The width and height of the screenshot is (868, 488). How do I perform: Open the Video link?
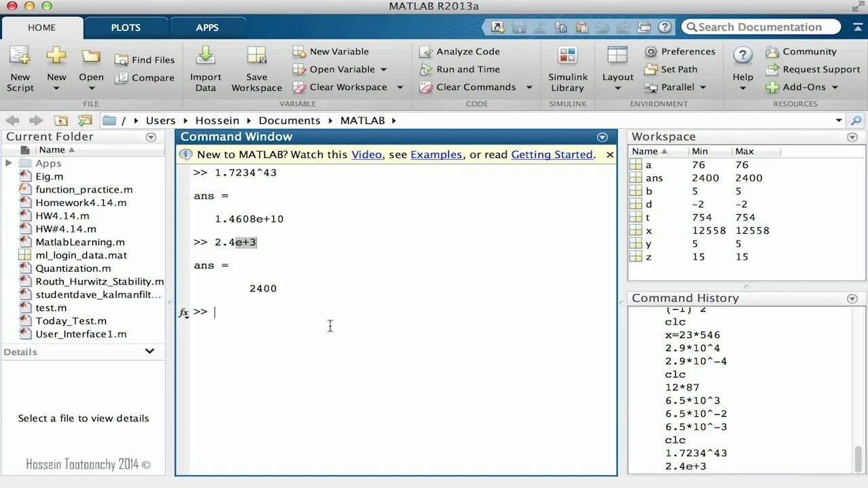366,155
